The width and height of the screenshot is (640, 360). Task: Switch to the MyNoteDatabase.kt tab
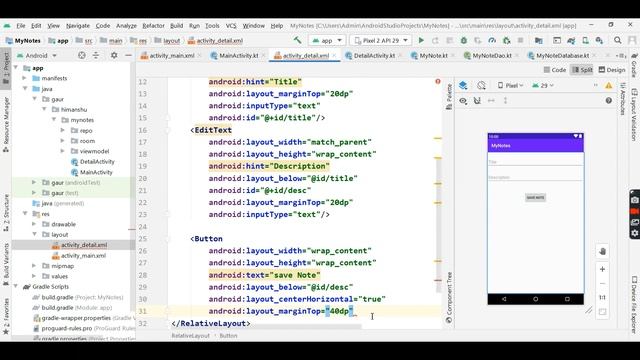[562, 56]
